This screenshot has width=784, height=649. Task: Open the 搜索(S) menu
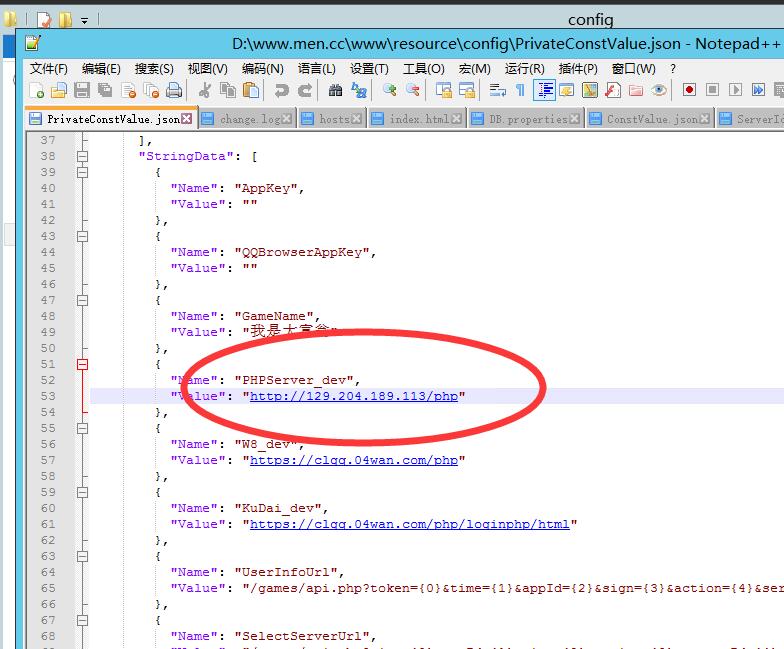coord(154,68)
